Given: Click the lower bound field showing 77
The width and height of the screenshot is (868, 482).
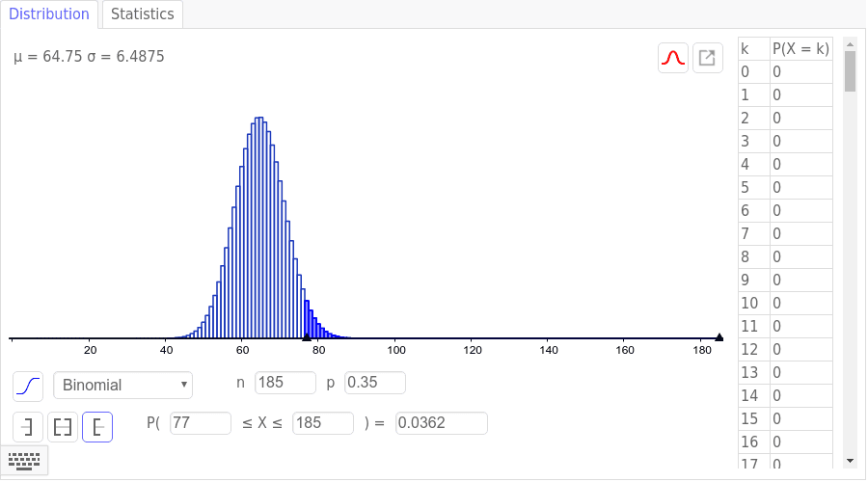Looking at the screenshot, I should coord(201,423).
